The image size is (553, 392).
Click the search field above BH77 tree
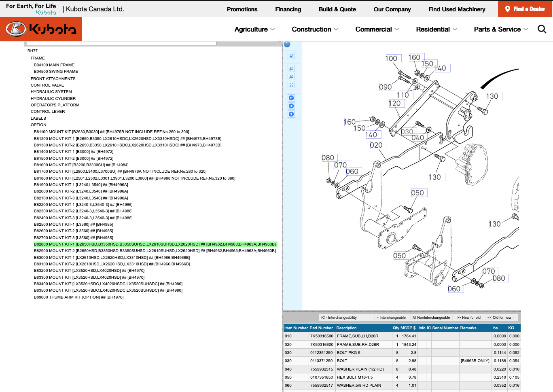pyautogui.click(x=121, y=43)
